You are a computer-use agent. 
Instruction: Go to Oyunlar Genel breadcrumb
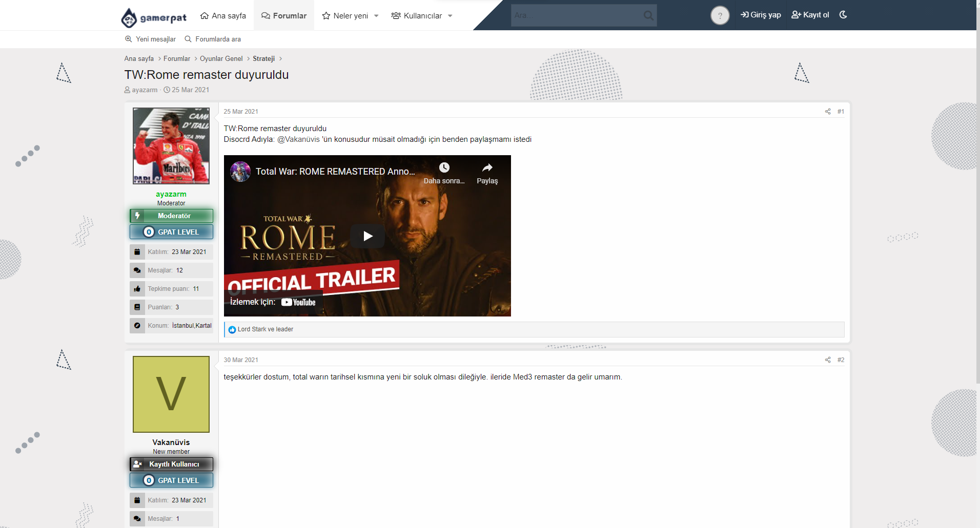pos(221,58)
